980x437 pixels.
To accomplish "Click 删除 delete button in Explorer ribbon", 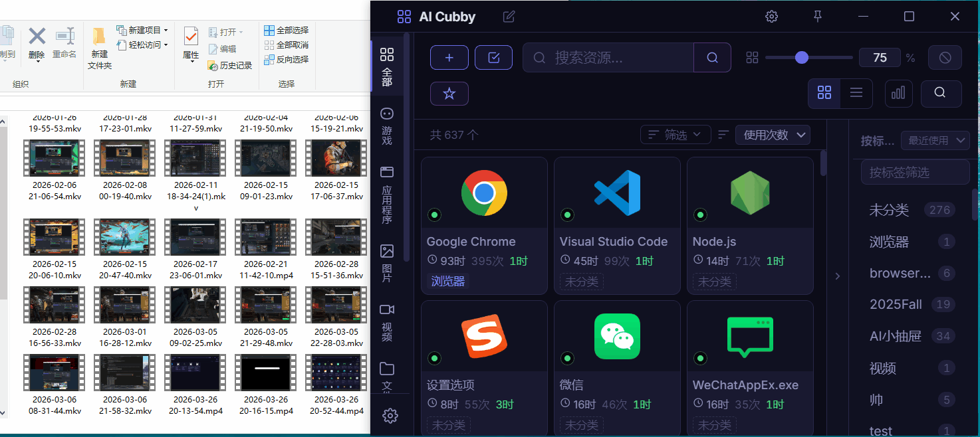I will (x=37, y=43).
